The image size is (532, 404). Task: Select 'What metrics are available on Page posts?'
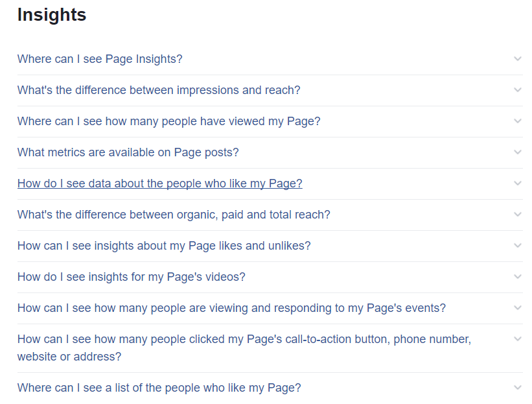(x=128, y=152)
